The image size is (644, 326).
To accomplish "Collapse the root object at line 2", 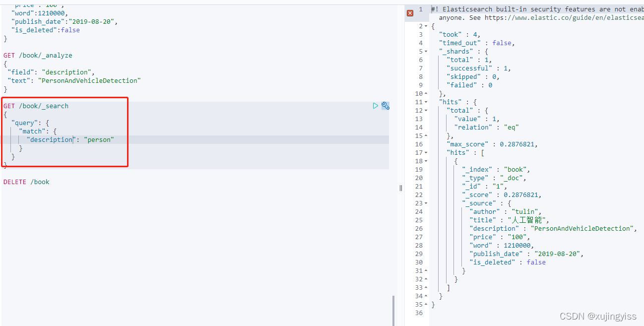I will [x=426, y=26].
